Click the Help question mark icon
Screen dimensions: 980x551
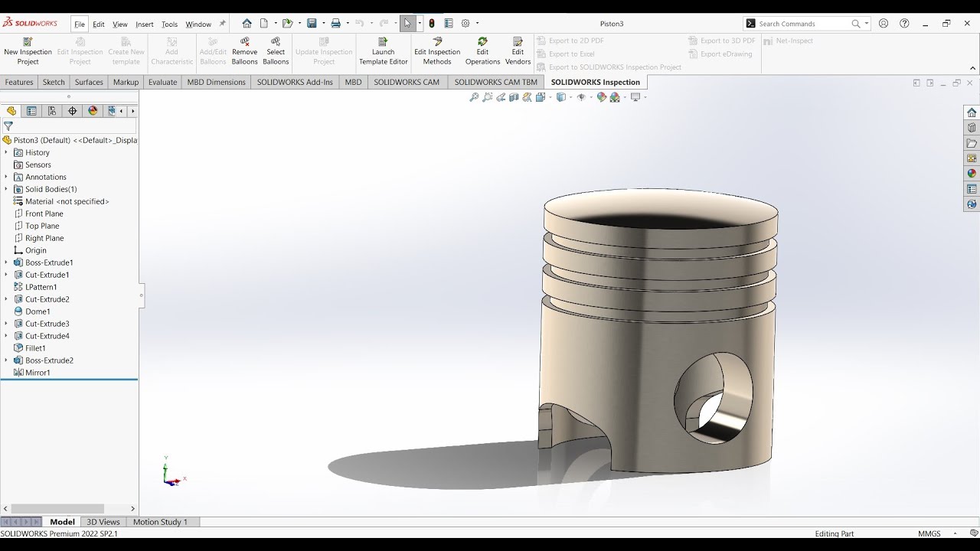tap(905, 24)
